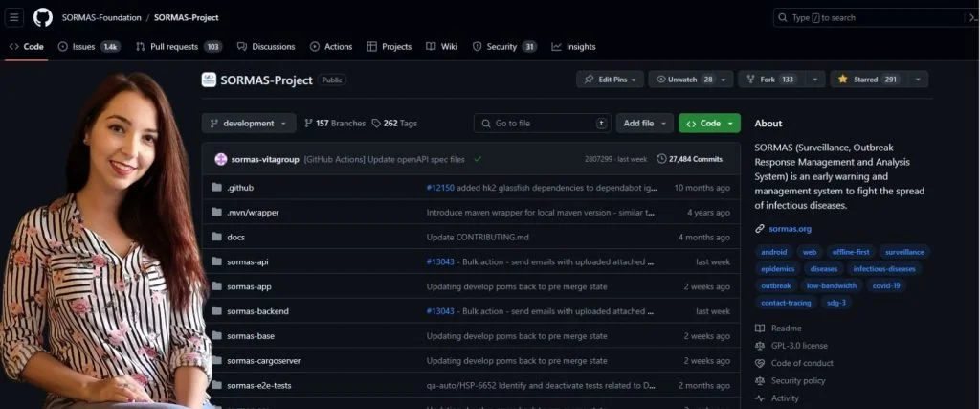The width and height of the screenshot is (980, 409).
Task: Open the Code of conduct link
Action: pos(793,363)
